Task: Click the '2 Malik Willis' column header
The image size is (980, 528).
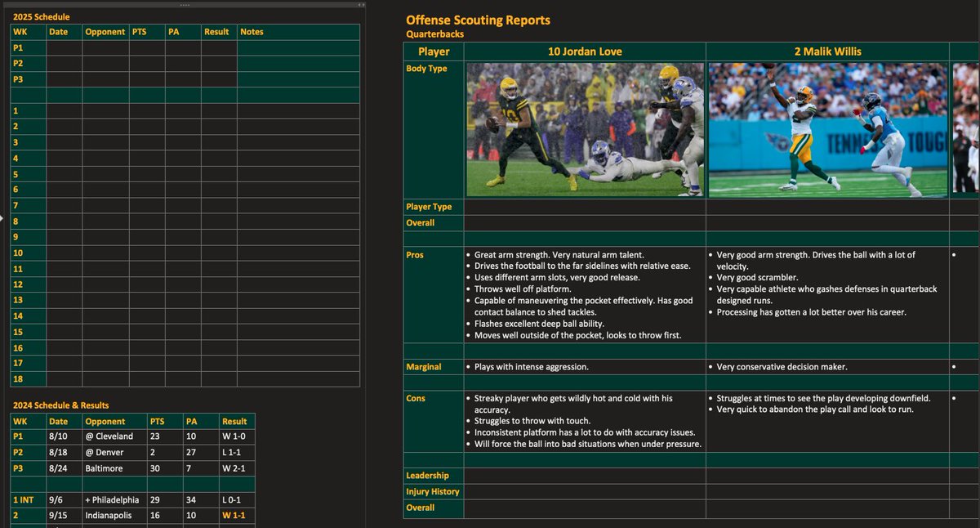Action: pyautogui.click(x=826, y=51)
